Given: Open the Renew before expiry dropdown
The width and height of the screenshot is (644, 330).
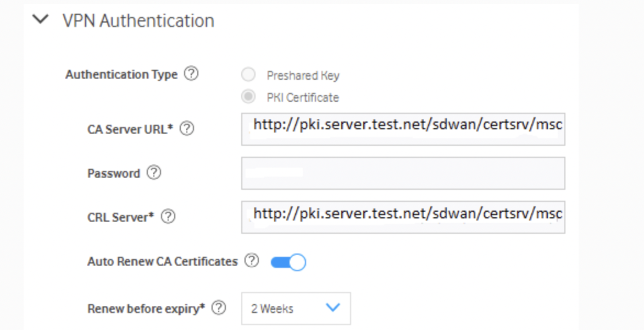Looking at the screenshot, I should (x=295, y=309).
